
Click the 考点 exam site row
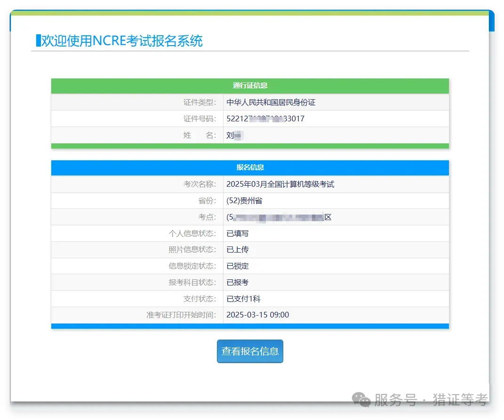click(x=250, y=217)
